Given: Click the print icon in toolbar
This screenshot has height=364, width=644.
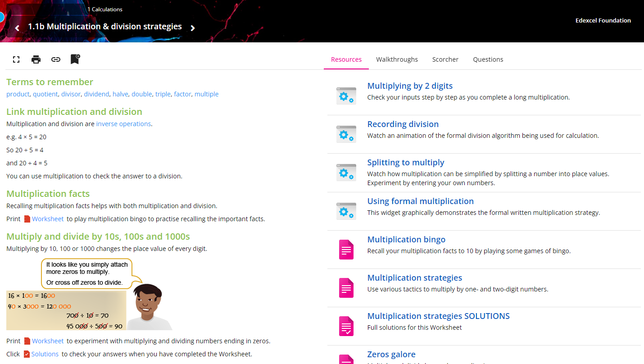Looking at the screenshot, I should pos(36,59).
